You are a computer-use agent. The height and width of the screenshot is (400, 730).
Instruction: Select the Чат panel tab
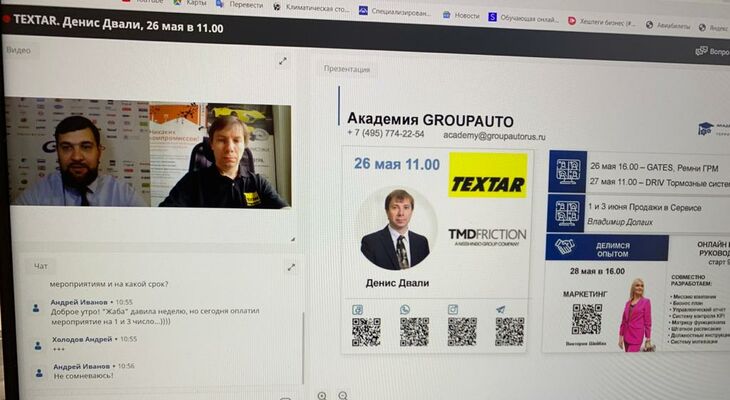pos(41,266)
